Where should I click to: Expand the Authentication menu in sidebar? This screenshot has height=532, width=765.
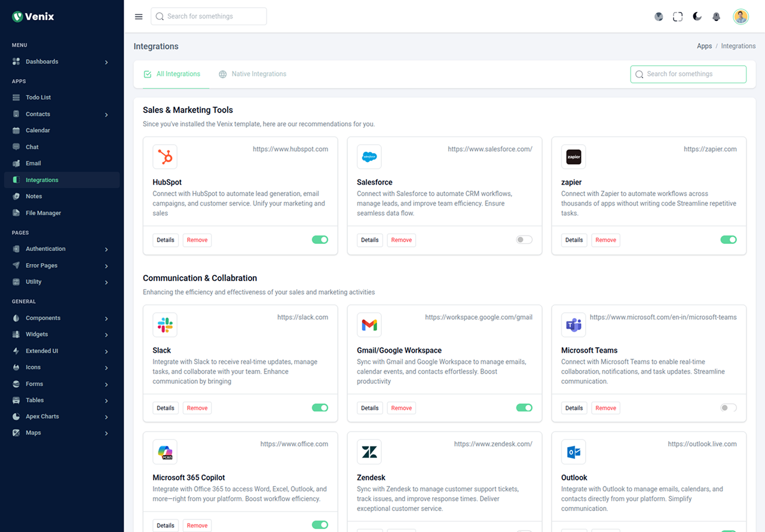tap(60, 249)
